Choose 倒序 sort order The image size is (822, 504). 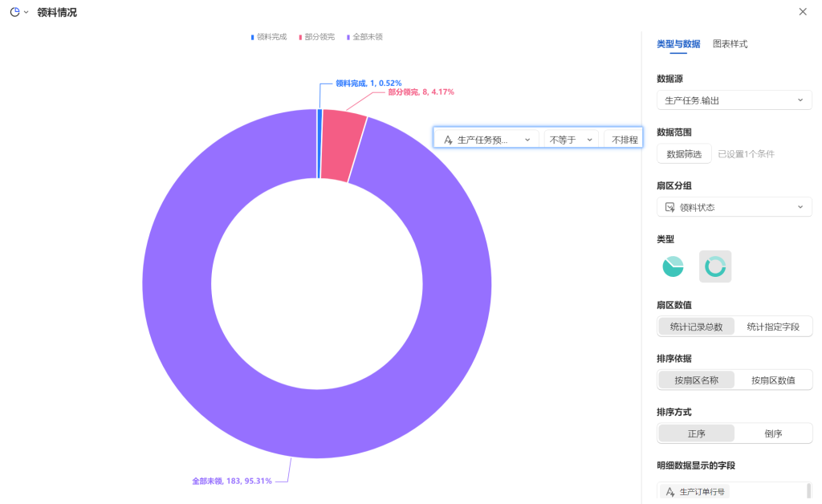[773, 434]
